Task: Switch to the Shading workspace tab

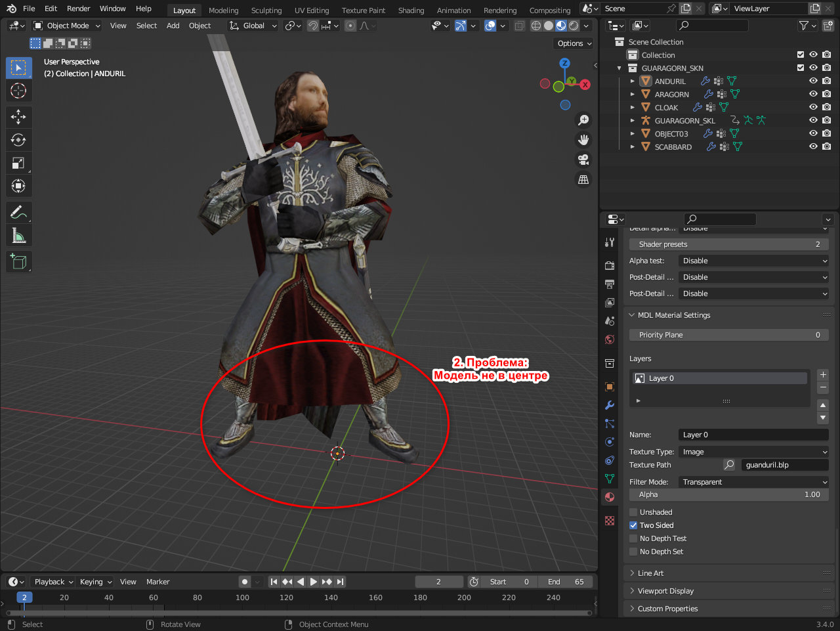Action: 411,10
